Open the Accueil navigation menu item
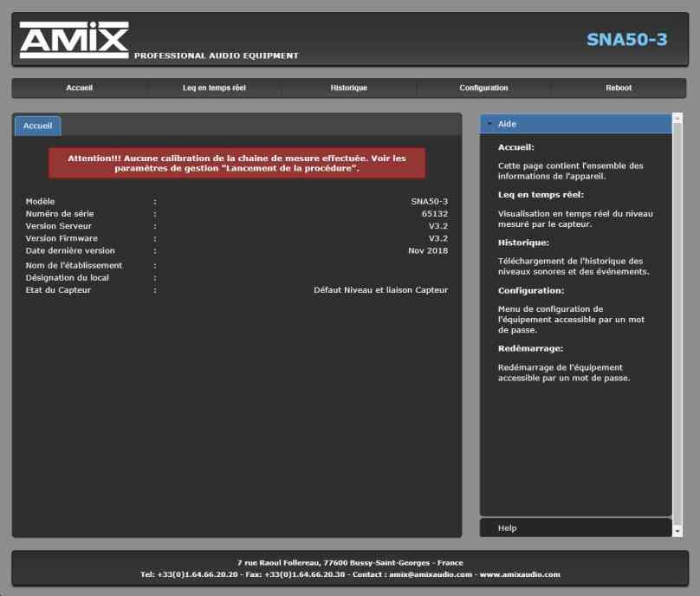The image size is (700, 596). coord(79,88)
